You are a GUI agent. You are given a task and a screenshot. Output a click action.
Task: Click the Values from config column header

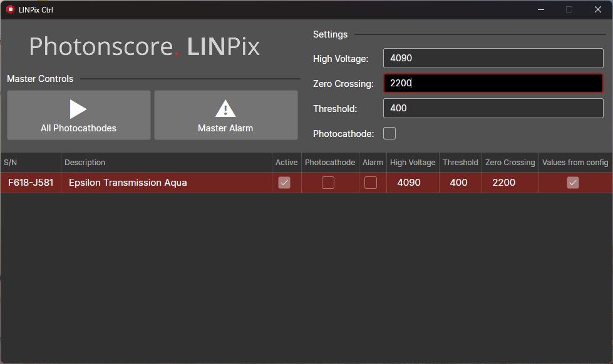coord(575,163)
